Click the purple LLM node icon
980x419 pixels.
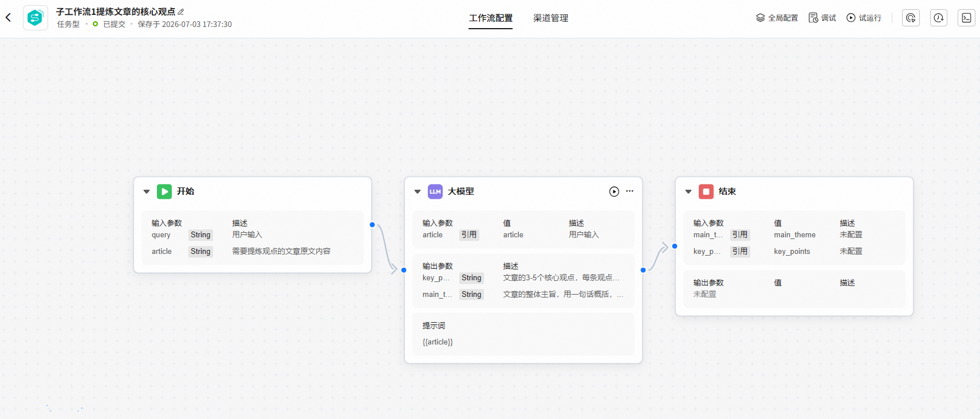click(x=435, y=191)
